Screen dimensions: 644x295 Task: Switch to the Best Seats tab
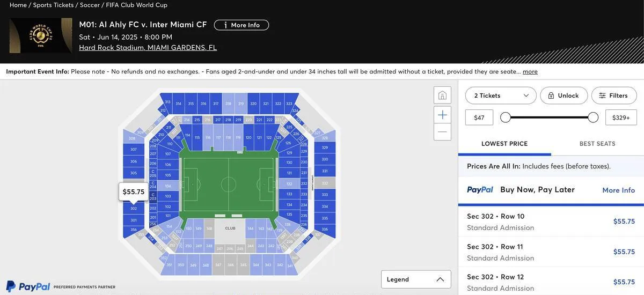pyautogui.click(x=597, y=144)
